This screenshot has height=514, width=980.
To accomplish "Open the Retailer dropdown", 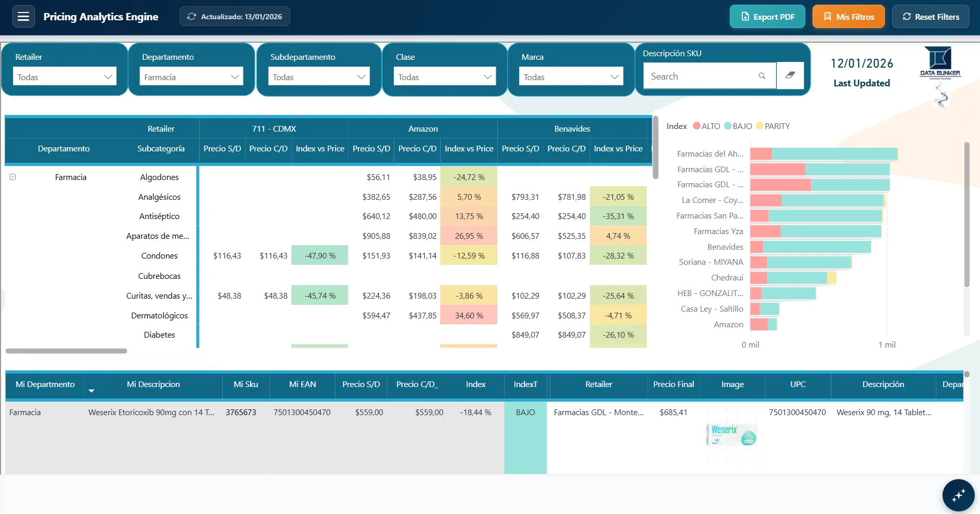I will tap(65, 77).
